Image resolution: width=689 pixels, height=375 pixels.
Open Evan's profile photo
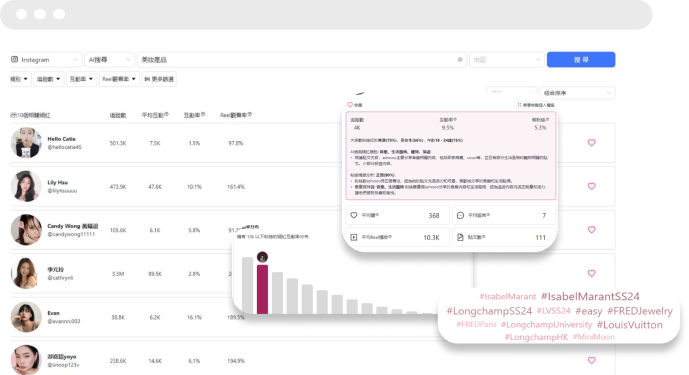(x=26, y=317)
